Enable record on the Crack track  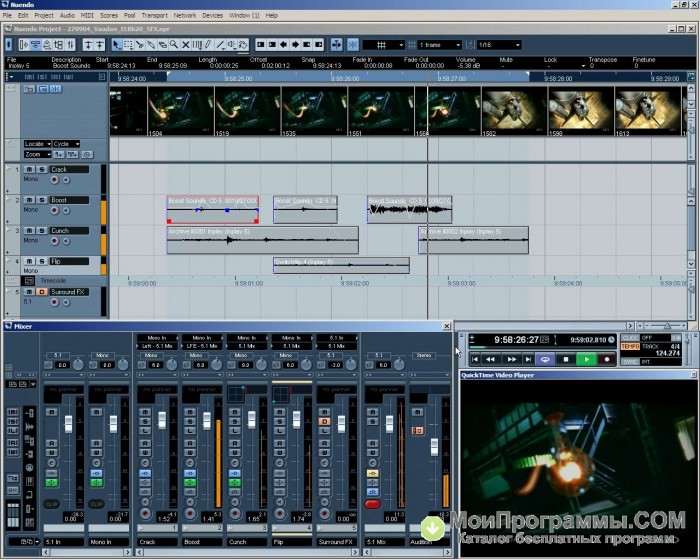(54, 180)
